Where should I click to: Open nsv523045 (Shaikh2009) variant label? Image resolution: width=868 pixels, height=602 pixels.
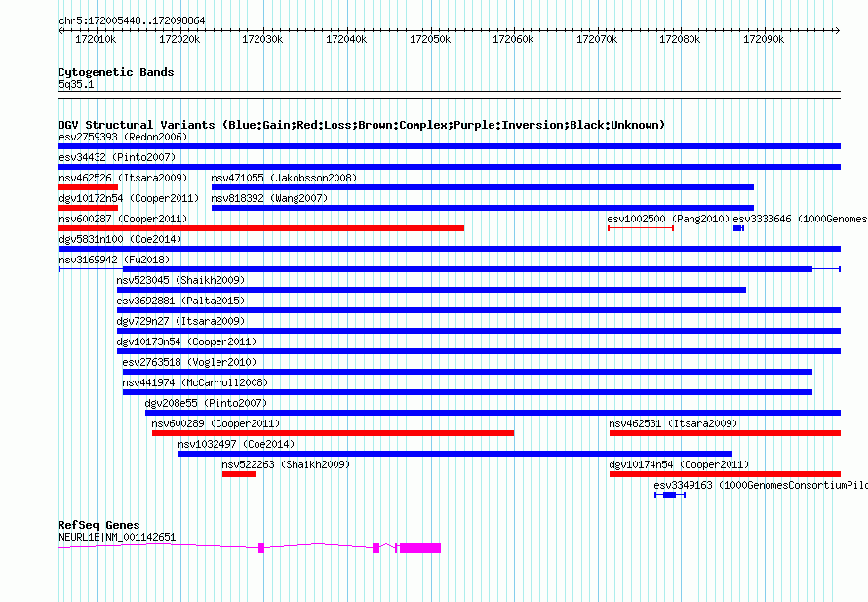point(180,280)
